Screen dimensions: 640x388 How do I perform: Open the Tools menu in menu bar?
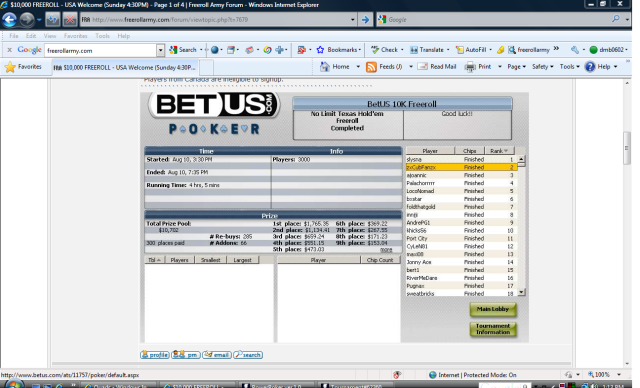pyautogui.click(x=102, y=36)
